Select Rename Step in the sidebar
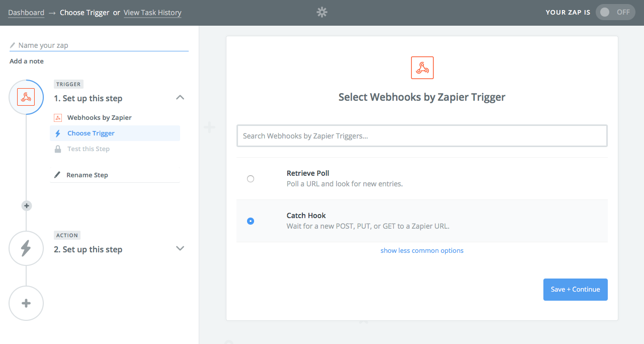The height and width of the screenshot is (344, 644). 87,175
